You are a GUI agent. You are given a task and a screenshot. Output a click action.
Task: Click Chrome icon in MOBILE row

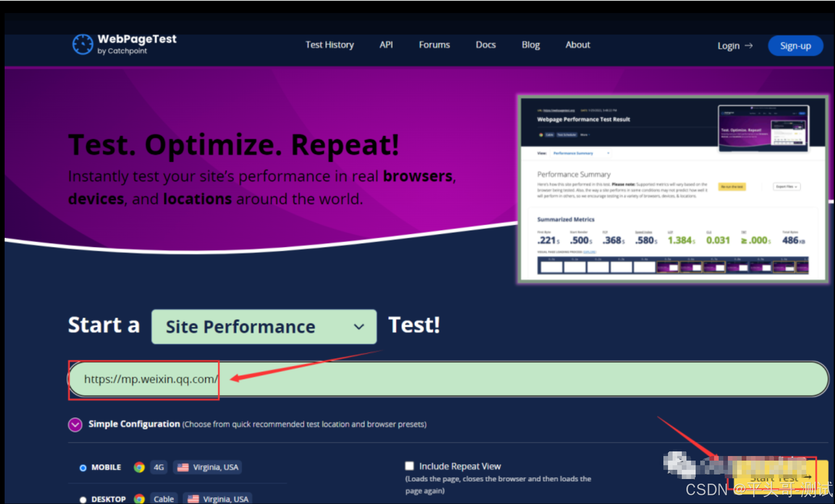(139, 467)
